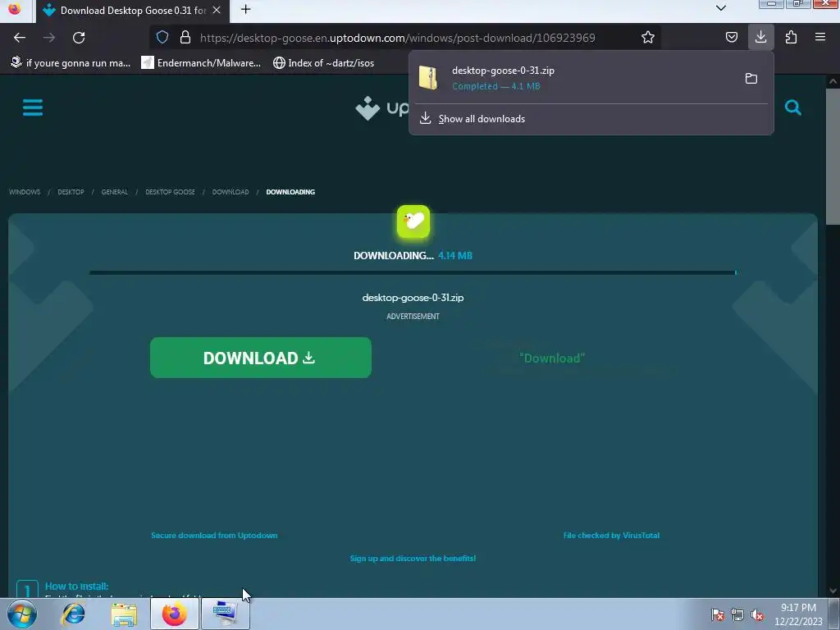
Task: Open the Firefox application menu
Action: 820,37
